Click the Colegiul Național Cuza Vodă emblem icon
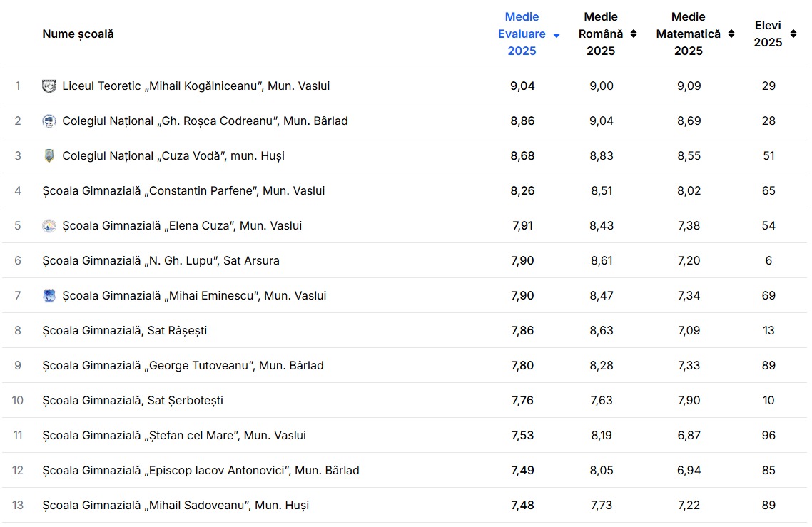 49,156
